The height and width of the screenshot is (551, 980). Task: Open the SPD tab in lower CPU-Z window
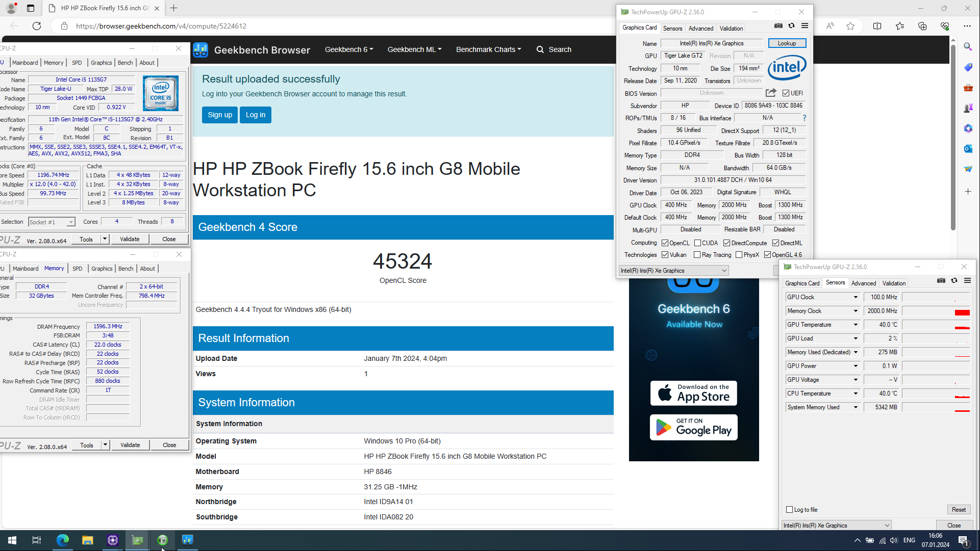tap(77, 269)
